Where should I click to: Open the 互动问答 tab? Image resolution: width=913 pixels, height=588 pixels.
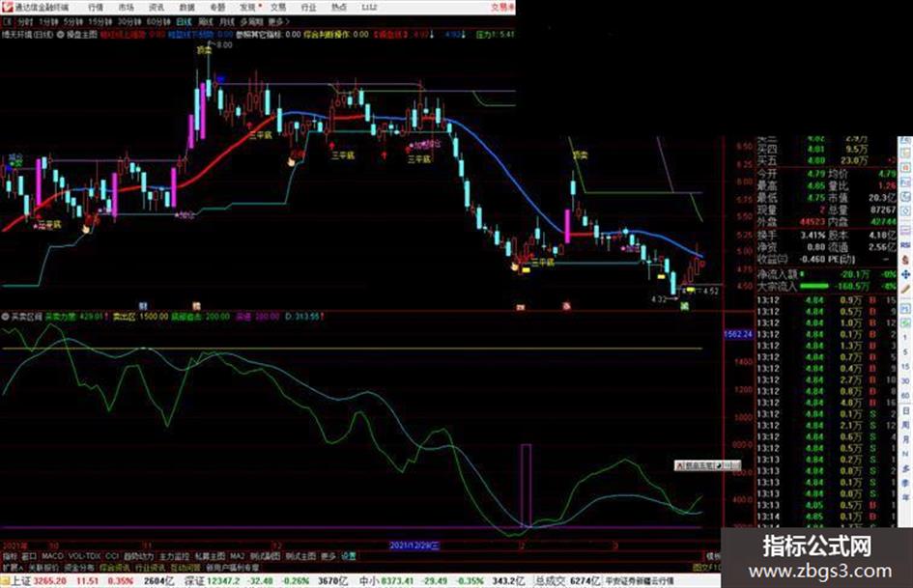pyautogui.click(x=185, y=567)
